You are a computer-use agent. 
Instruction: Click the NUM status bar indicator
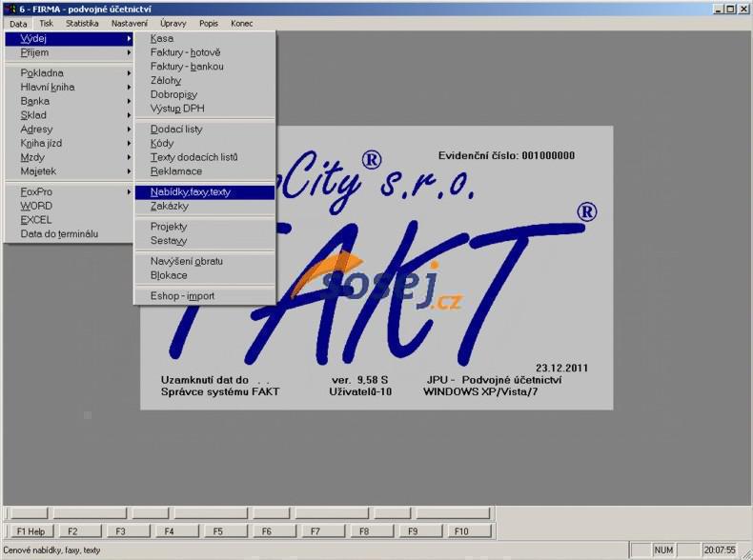663,550
